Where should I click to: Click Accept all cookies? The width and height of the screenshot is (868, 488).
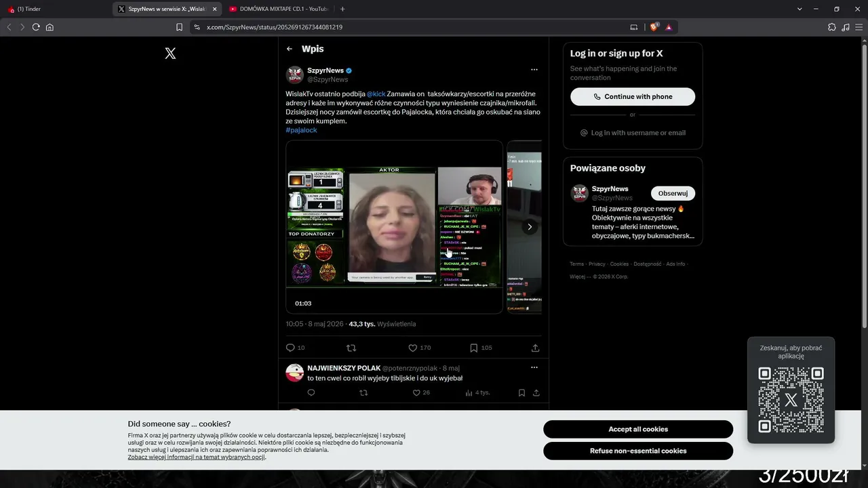click(x=638, y=429)
